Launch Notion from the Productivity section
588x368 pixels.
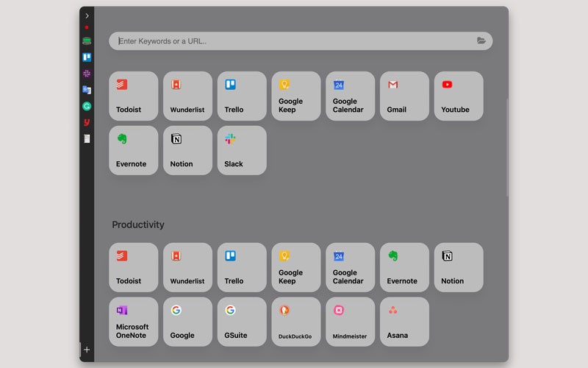click(459, 267)
